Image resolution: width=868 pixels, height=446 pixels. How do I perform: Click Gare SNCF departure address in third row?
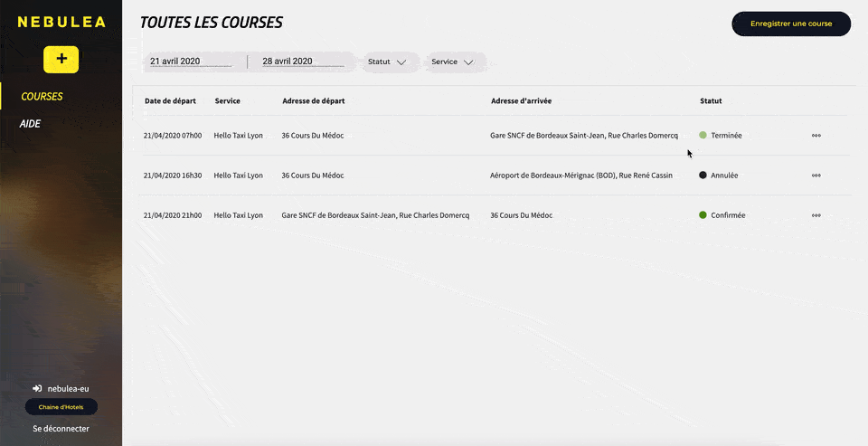375,215
